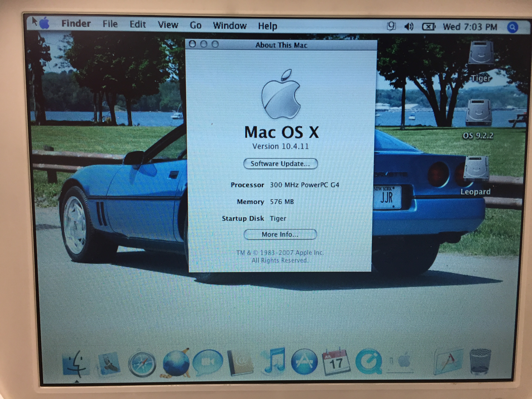Click the 'Version 10.4.11' text
The height and width of the screenshot is (399, 532).
click(281, 146)
